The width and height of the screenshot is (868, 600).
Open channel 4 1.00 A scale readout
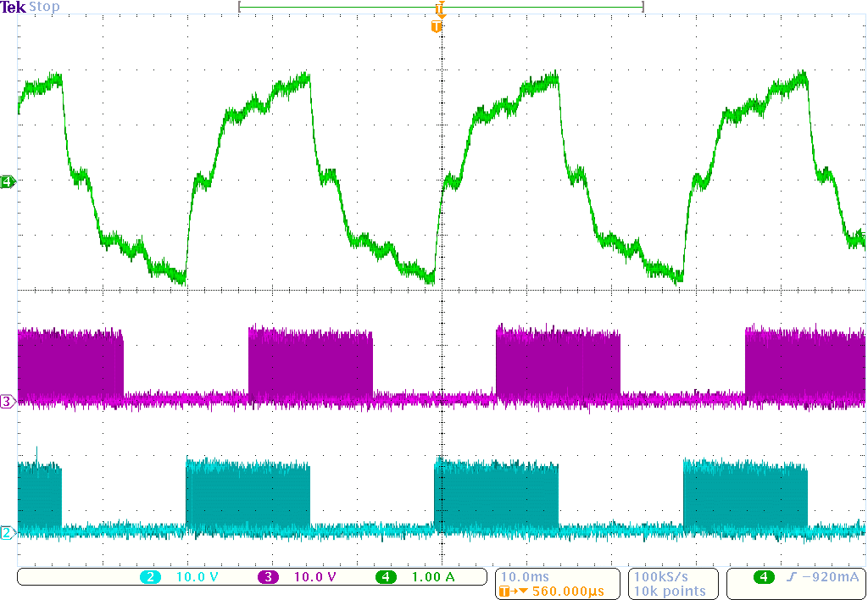[432, 577]
